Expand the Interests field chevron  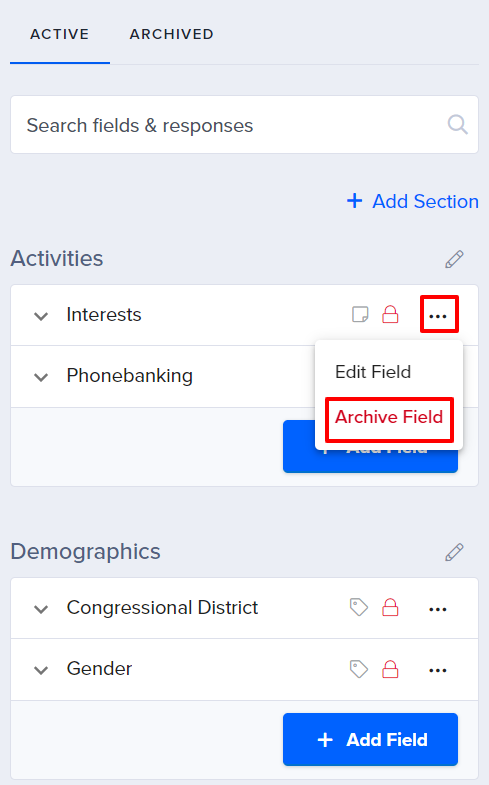(x=41, y=316)
